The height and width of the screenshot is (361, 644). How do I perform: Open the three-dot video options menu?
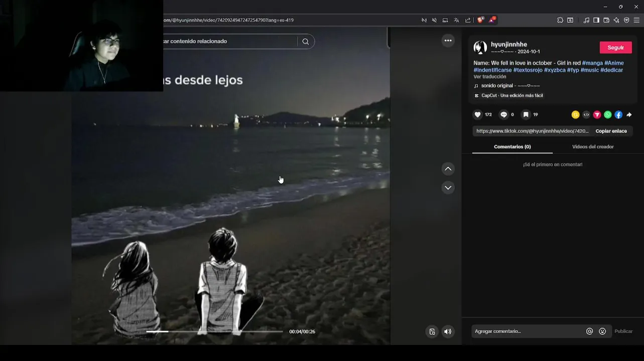448,41
